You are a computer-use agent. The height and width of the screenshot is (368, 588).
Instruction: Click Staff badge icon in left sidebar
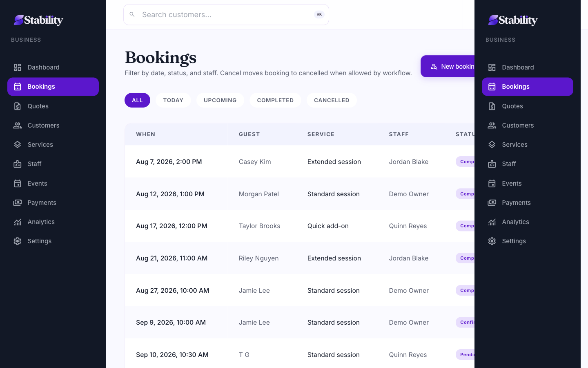[18, 164]
